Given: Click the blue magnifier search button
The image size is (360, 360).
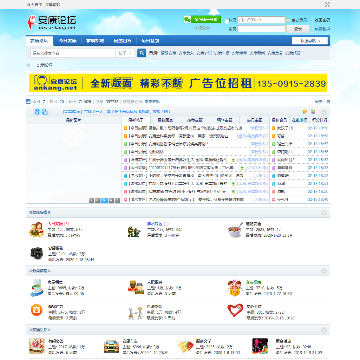Looking at the screenshot, I should 141,53.
